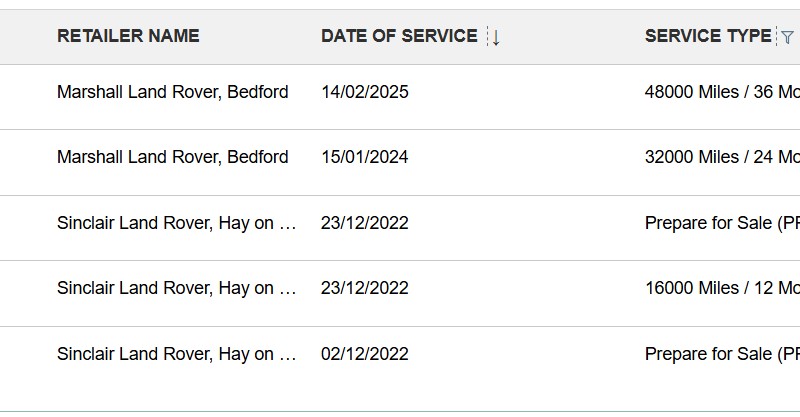The height and width of the screenshot is (417, 800).
Task: Click the Service Type column header text
Action: 708,36
